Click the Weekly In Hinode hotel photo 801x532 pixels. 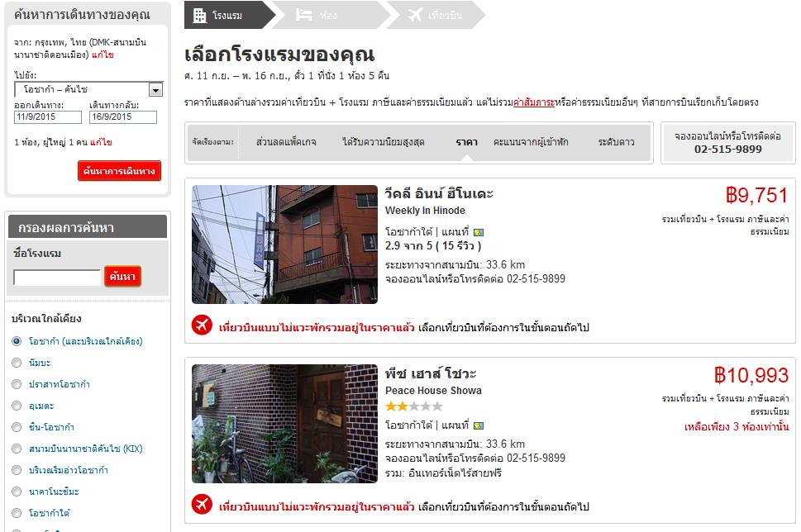tap(284, 245)
